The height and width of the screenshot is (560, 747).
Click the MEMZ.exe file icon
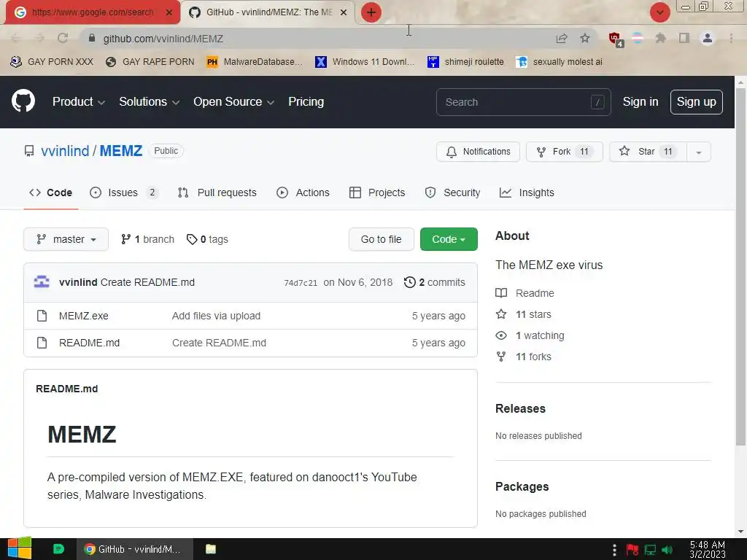pyautogui.click(x=42, y=316)
